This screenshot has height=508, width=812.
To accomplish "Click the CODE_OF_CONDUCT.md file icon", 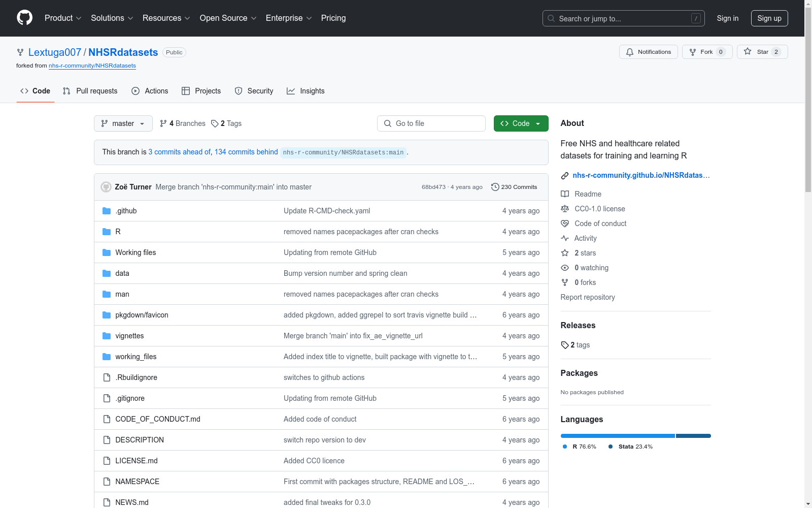I will [x=107, y=419].
